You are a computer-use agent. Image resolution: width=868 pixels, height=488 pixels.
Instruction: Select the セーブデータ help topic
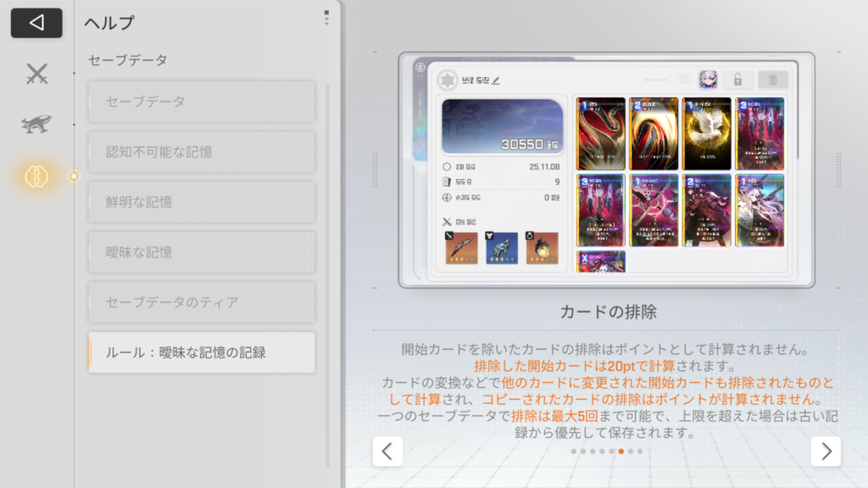202,102
